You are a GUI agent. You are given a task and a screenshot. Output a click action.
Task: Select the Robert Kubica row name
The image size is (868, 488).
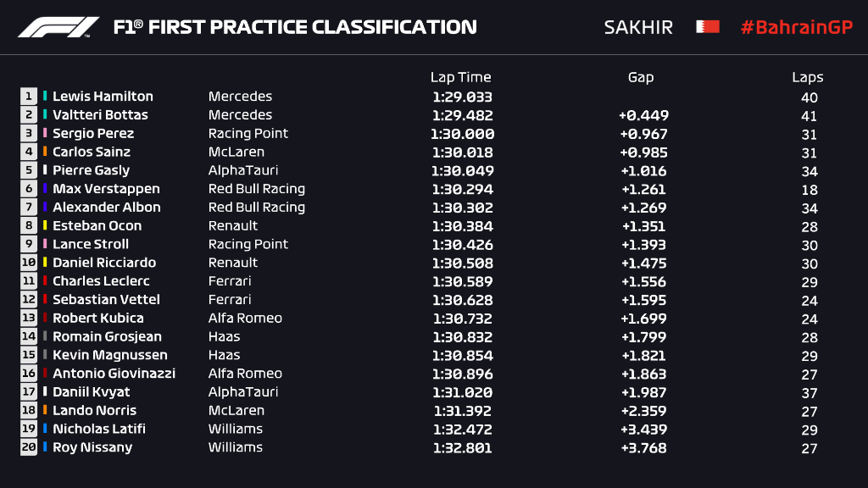pyautogui.click(x=97, y=318)
